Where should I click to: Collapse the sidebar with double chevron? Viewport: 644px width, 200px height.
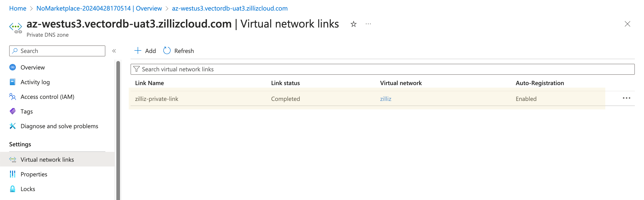(114, 51)
